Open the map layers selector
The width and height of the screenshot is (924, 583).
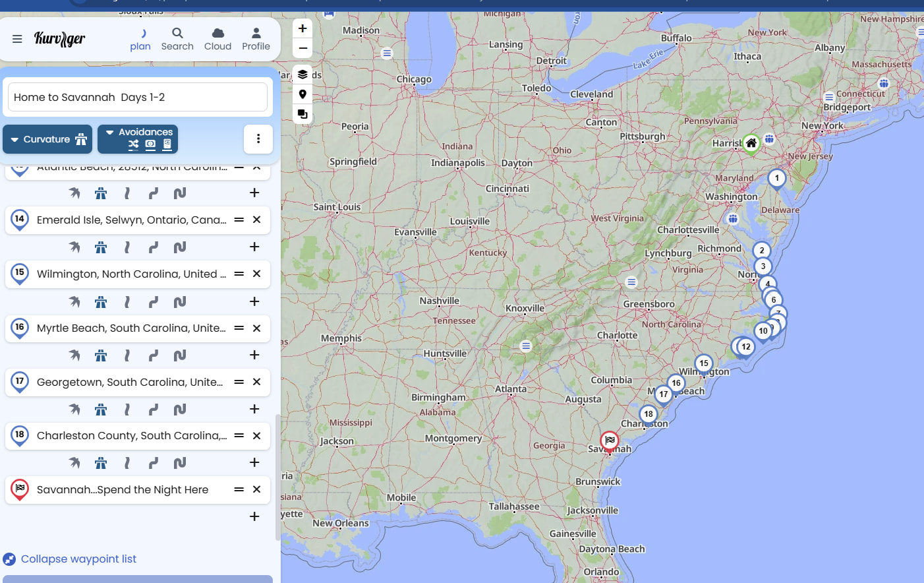(303, 74)
